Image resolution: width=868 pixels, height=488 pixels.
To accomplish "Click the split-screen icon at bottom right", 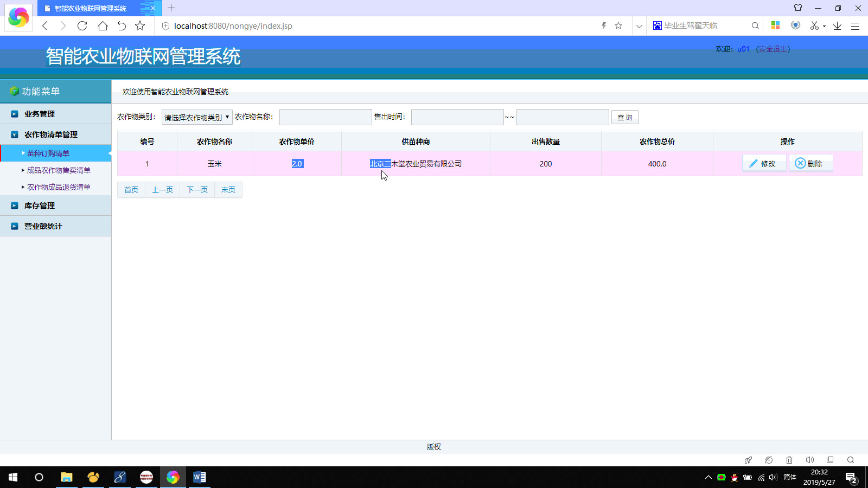I will pyautogui.click(x=830, y=460).
